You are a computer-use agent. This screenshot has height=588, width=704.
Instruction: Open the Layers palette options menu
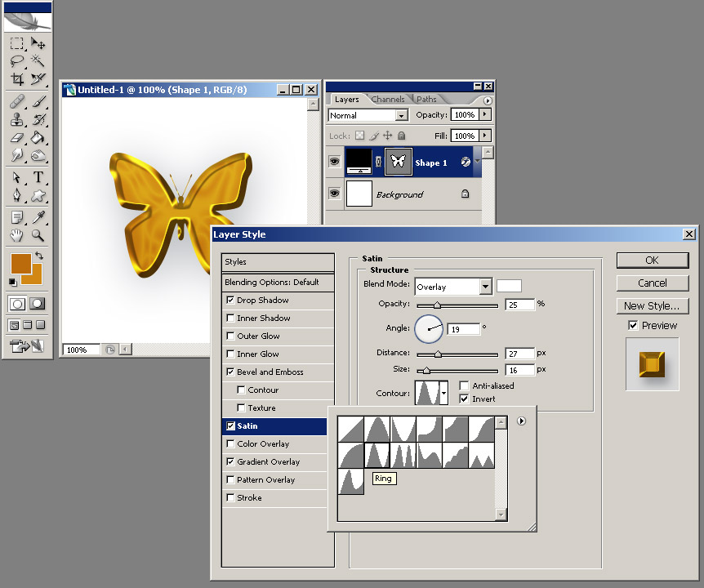(488, 100)
